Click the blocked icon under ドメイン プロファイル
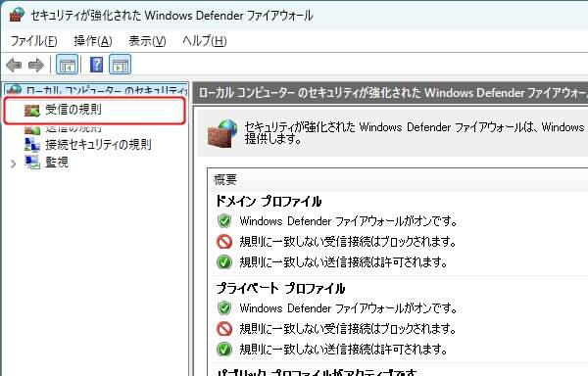The height and width of the screenshot is (376, 588). pyautogui.click(x=224, y=242)
